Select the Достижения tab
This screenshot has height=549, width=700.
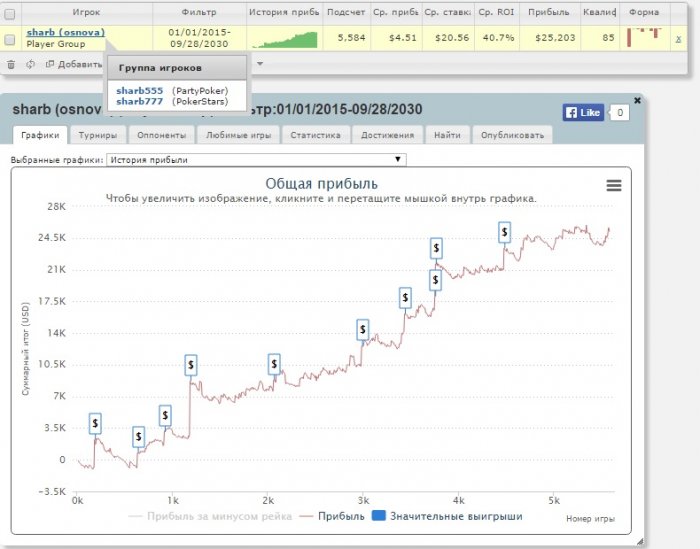[388, 135]
